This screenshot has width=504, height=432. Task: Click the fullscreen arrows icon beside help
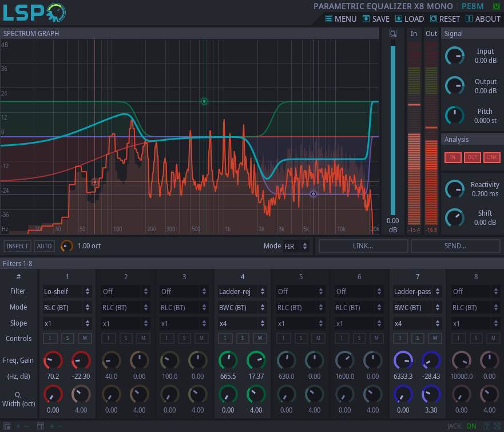(497, 426)
